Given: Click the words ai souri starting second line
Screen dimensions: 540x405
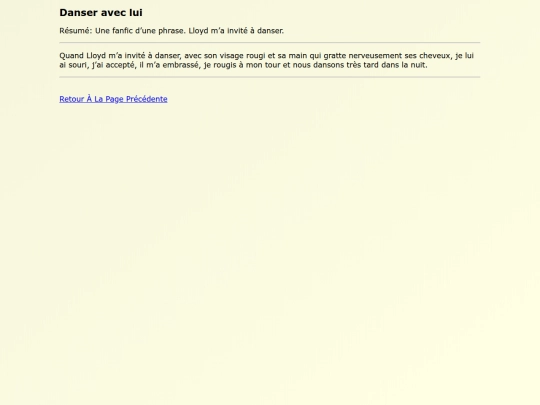Looking at the screenshot, I should [x=74, y=65].
